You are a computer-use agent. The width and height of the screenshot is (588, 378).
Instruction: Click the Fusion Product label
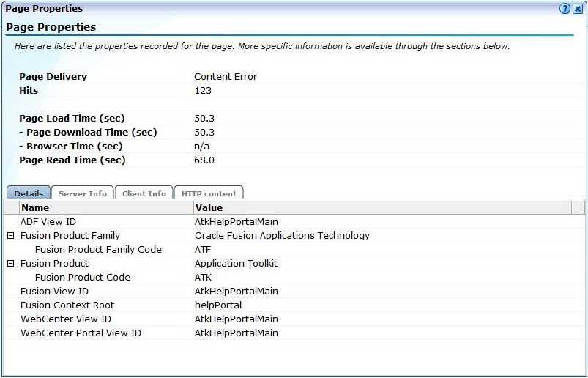[54, 263]
